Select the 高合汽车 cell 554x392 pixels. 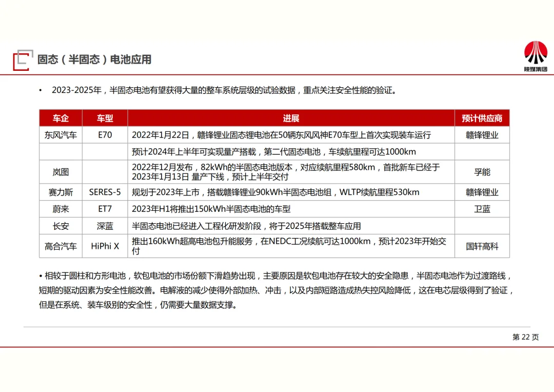pos(61,246)
